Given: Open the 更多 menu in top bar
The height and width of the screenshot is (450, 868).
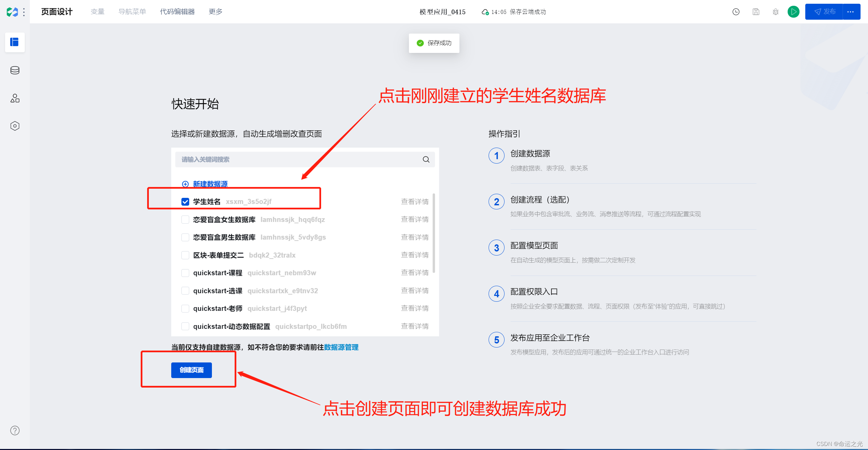Looking at the screenshot, I should [x=215, y=12].
